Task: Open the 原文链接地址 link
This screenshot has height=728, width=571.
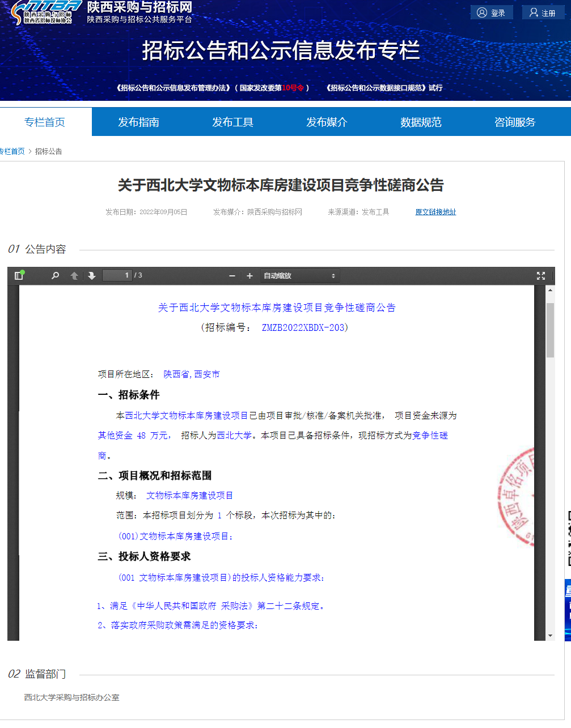Action: (435, 212)
